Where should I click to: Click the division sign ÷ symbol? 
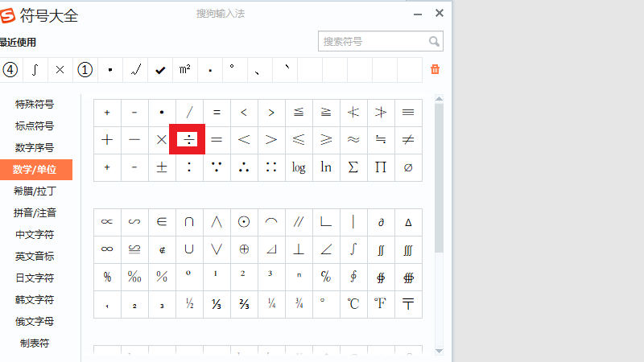coord(189,140)
